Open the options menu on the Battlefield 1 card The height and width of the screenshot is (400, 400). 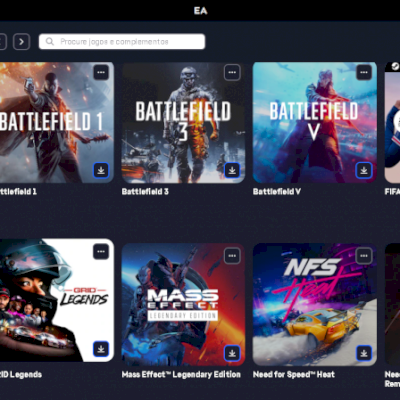tap(101, 72)
